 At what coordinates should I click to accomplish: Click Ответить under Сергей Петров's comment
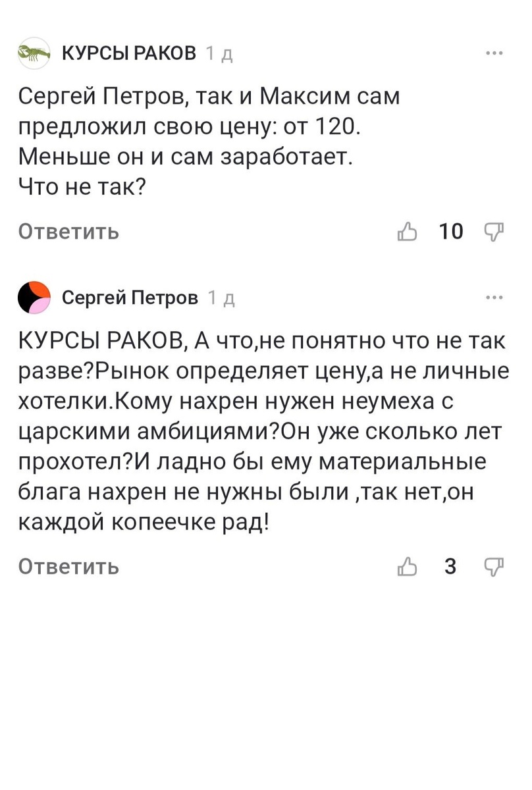pyautogui.click(x=68, y=567)
